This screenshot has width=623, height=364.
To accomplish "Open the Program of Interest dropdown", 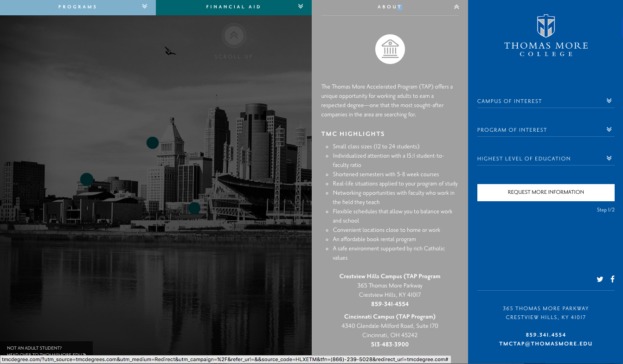I will (546, 130).
